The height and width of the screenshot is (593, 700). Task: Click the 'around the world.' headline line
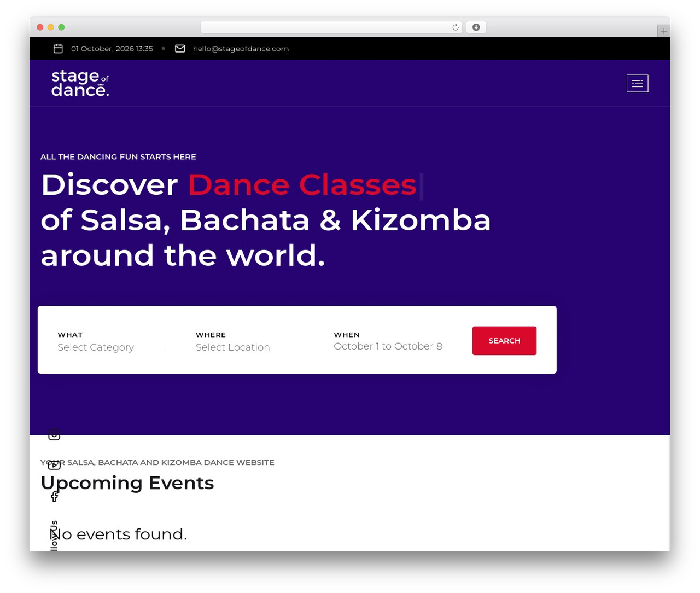pyautogui.click(x=183, y=255)
